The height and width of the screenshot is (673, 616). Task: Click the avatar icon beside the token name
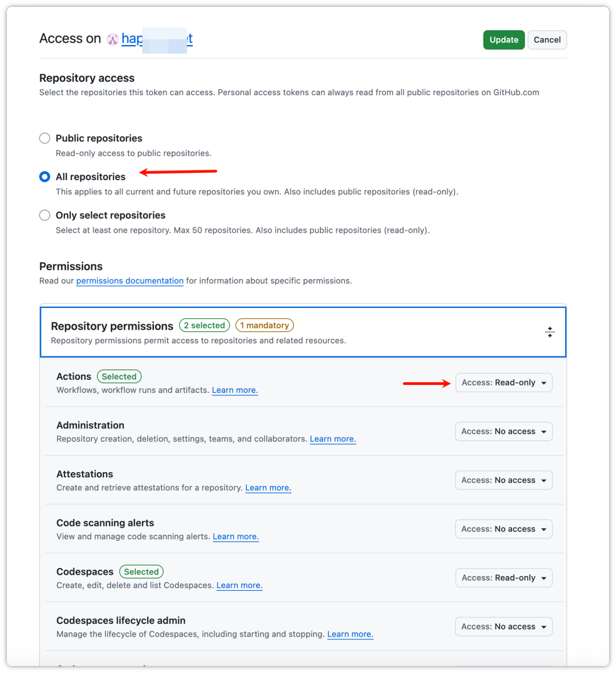pos(112,39)
